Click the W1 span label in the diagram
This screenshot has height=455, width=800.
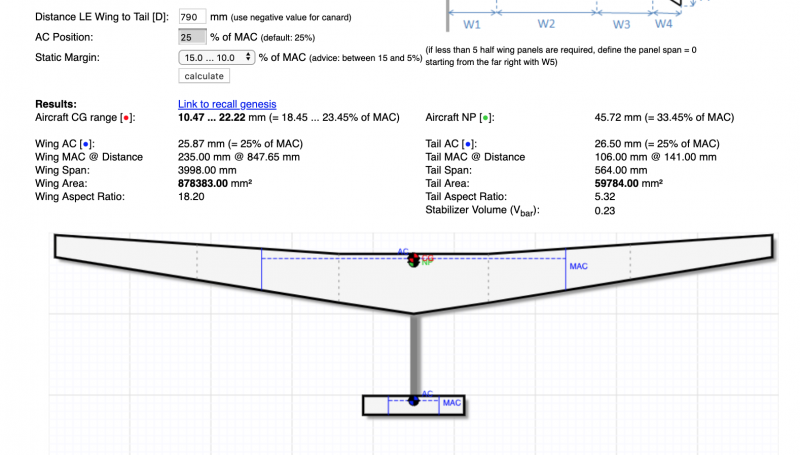coord(473,23)
